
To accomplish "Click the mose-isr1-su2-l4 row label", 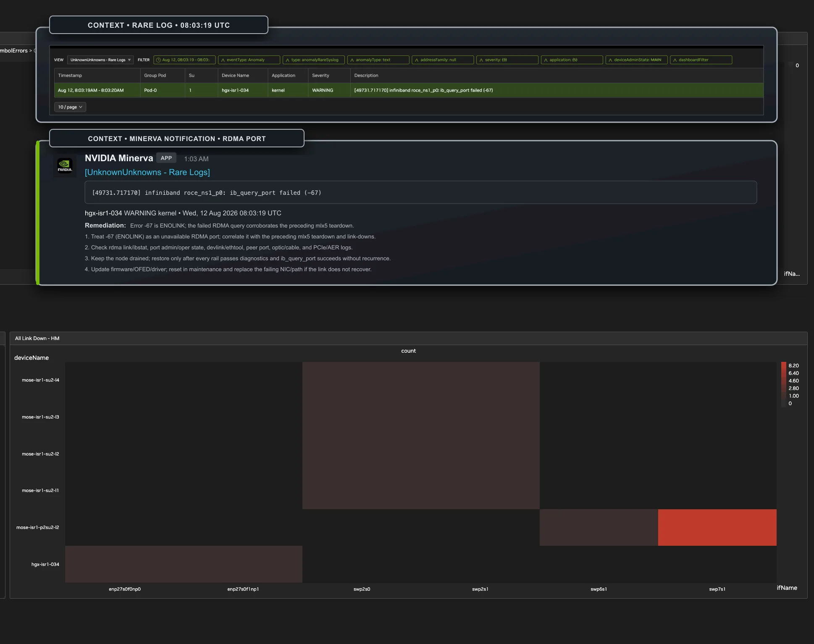I will pyautogui.click(x=40, y=380).
